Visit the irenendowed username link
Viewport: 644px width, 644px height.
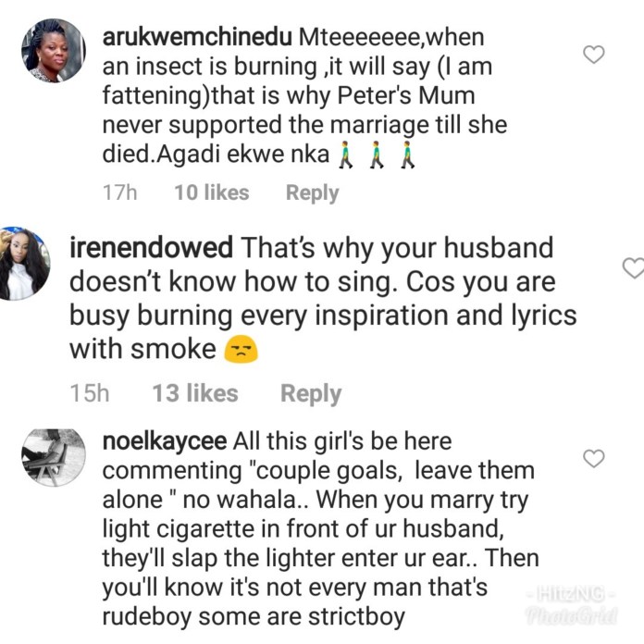tap(151, 248)
